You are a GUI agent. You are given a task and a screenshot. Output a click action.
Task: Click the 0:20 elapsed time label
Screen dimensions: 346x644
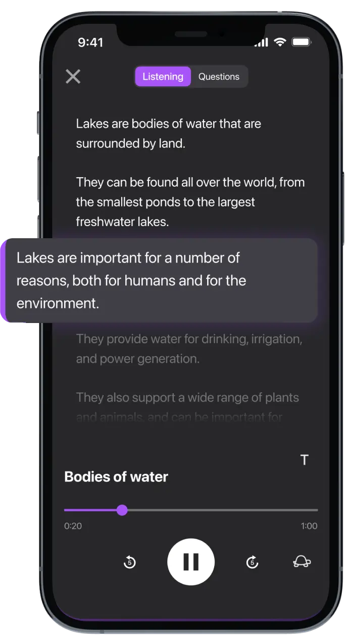coord(73,526)
